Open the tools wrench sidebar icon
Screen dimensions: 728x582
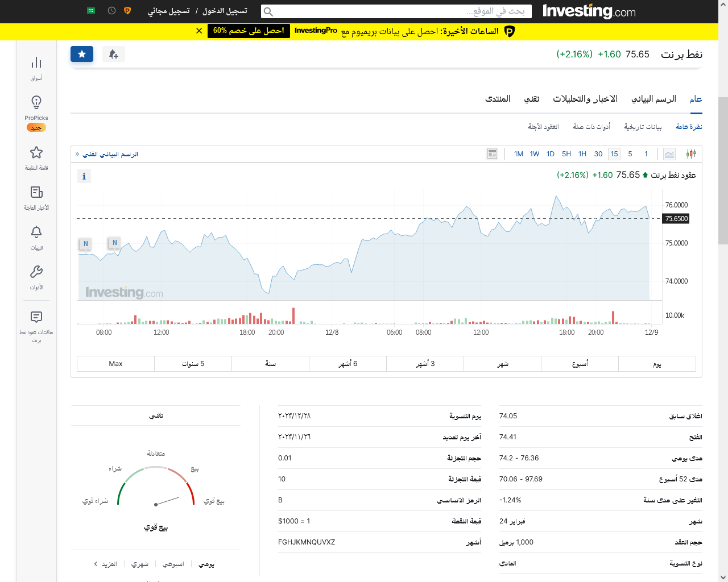[x=36, y=277]
